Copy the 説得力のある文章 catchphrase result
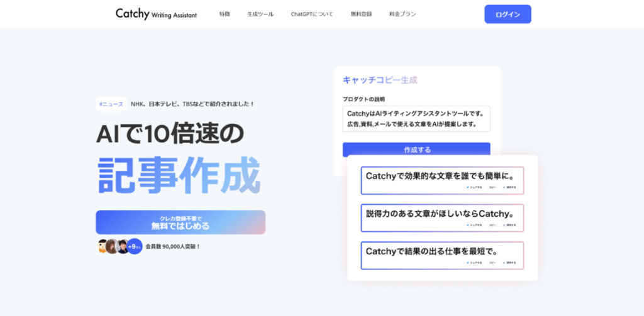 [492, 224]
